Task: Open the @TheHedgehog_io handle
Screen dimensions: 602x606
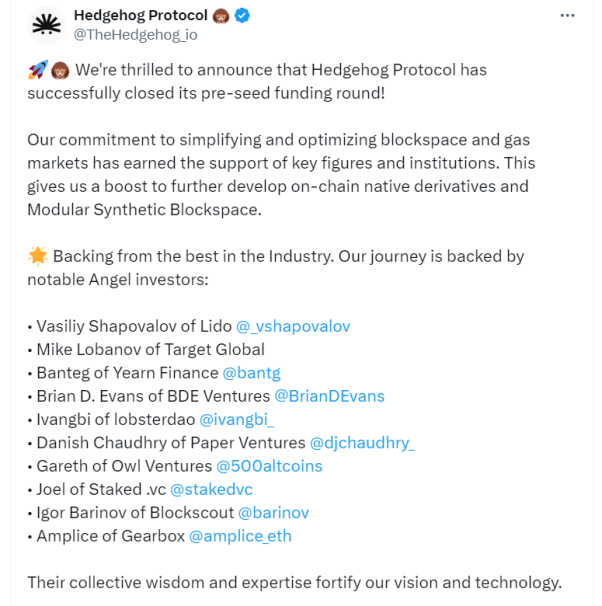Action: pos(136,35)
